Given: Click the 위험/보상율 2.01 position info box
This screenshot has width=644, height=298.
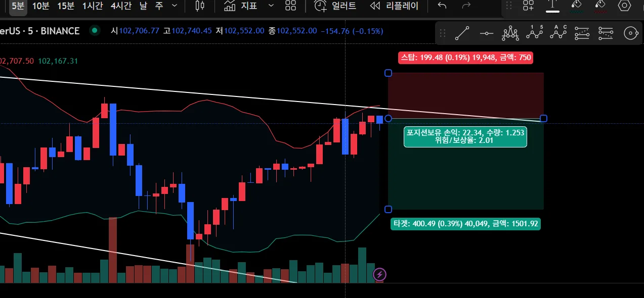Looking at the screenshot, I should [465, 136].
